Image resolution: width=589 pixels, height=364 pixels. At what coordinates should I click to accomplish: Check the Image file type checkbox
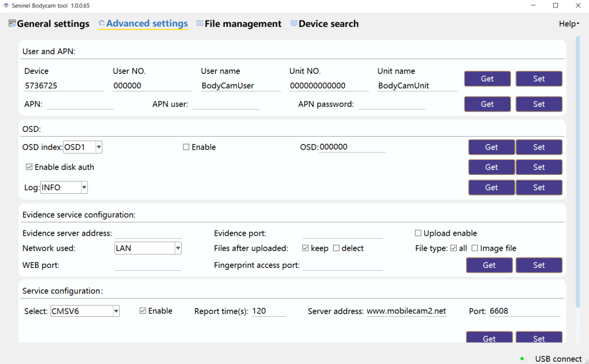coord(475,248)
